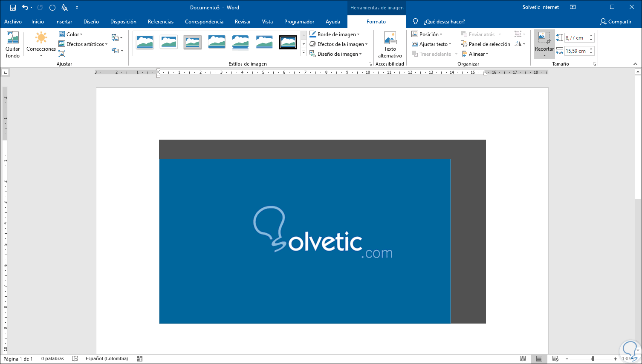The width and height of the screenshot is (642, 364).
Task: Apply the black double-frame picture style
Action: (288, 42)
